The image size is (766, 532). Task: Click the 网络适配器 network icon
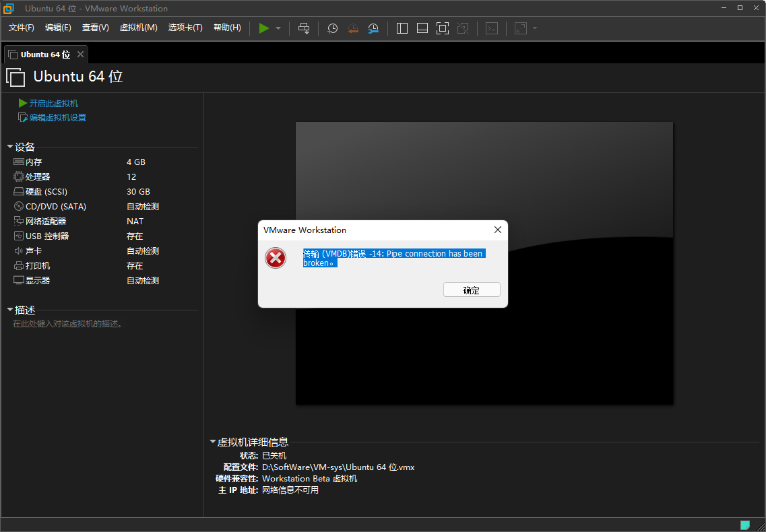click(19, 221)
